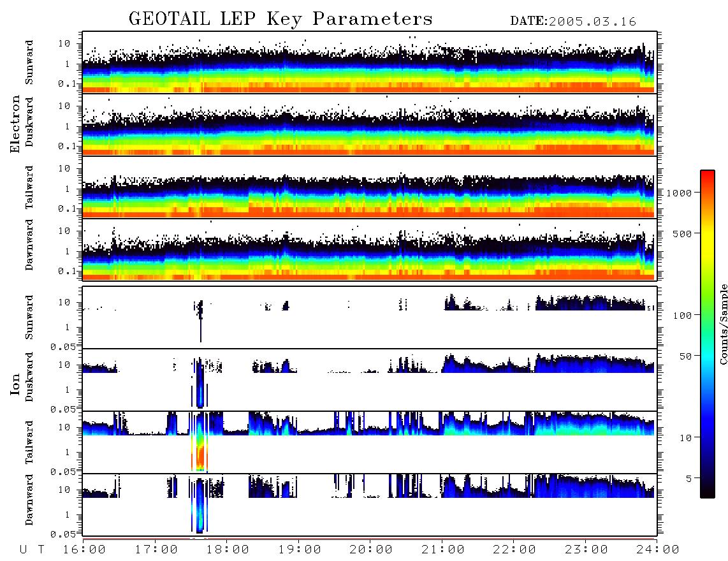Click the Ion "Tailward" axis label
This screenshot has height=561, width=728.
pos(29,442)
